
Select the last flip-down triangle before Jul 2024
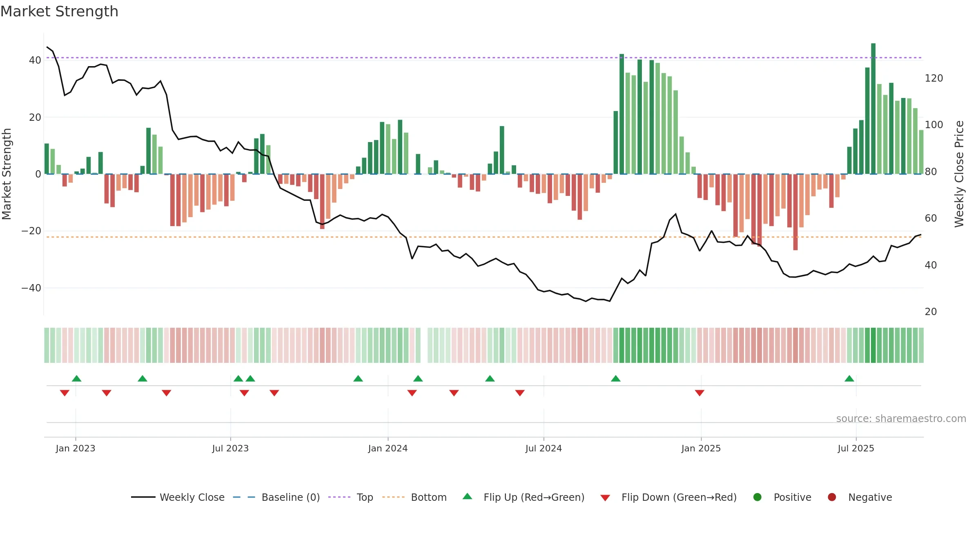tap(520, 393)
